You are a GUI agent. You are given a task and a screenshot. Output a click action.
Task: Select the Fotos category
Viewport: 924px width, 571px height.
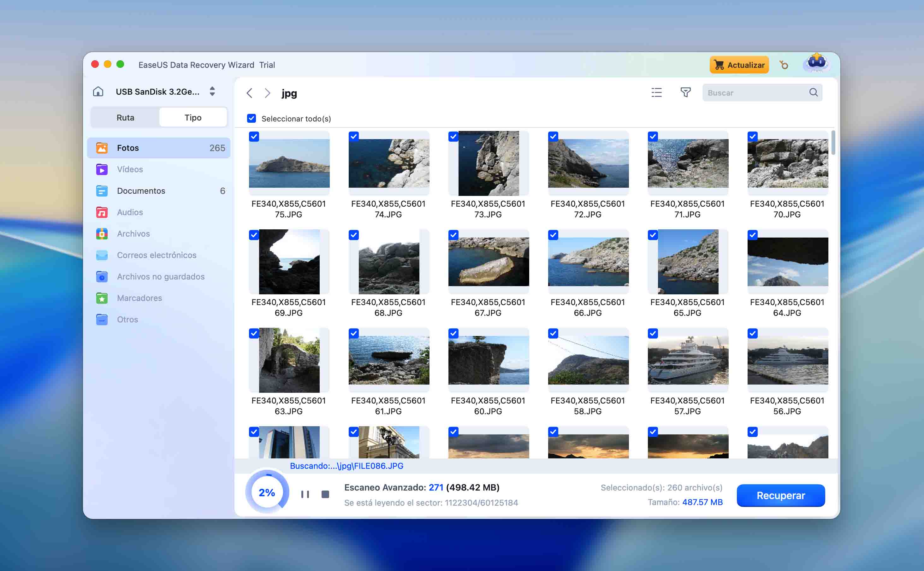[x=128, y=148]
